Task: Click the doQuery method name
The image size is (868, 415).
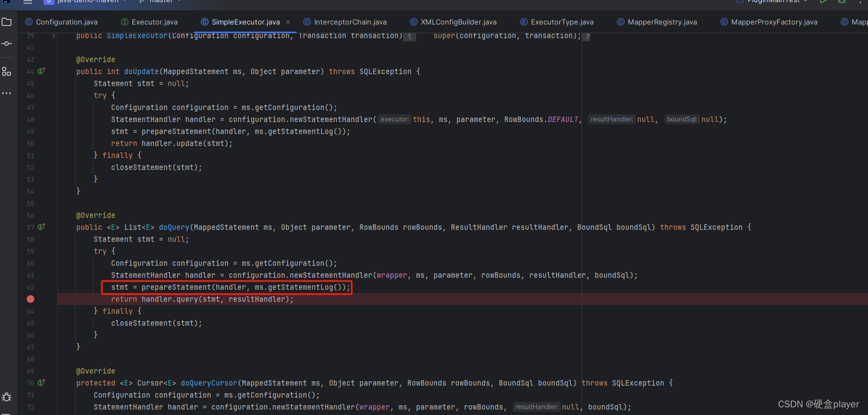Action: click(x=174, y=227)
